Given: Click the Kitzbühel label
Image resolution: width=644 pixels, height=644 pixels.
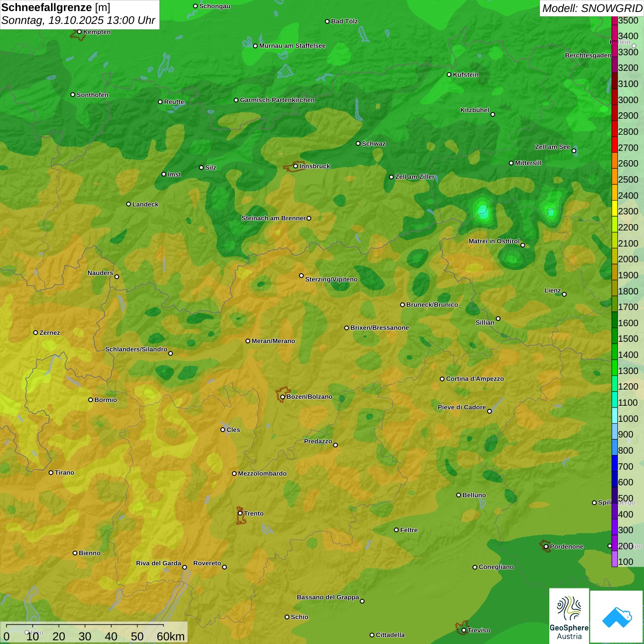Looking at the screenshot, I should tap(475, 110).
